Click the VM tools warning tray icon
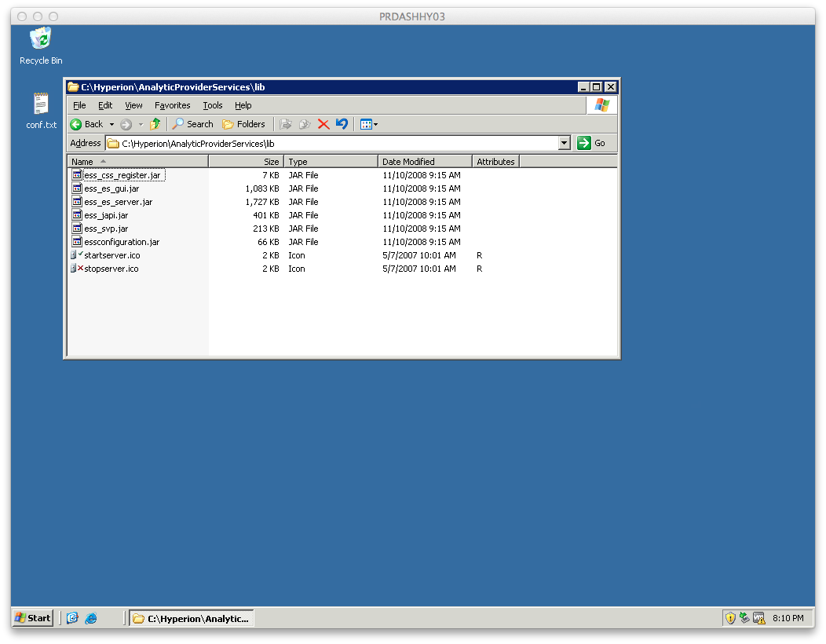The height and width of the screenshot is (644, 826). [x=758, y=618]
